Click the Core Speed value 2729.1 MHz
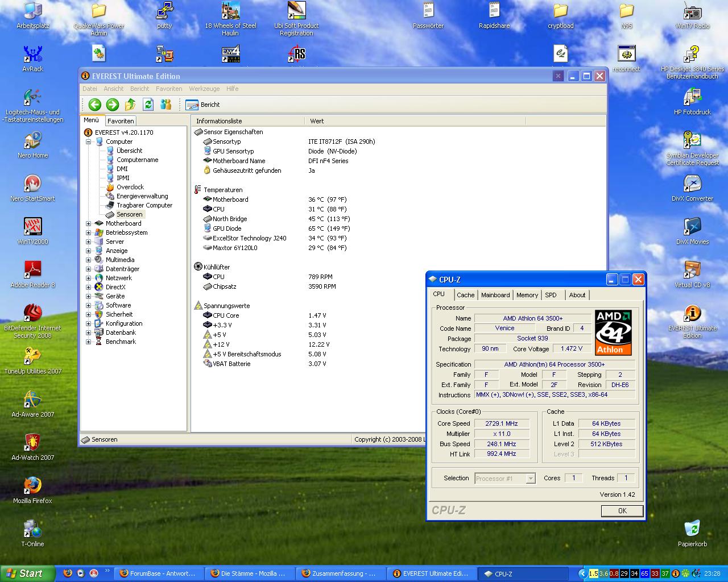The image size is (728, 582). (502, 423)
